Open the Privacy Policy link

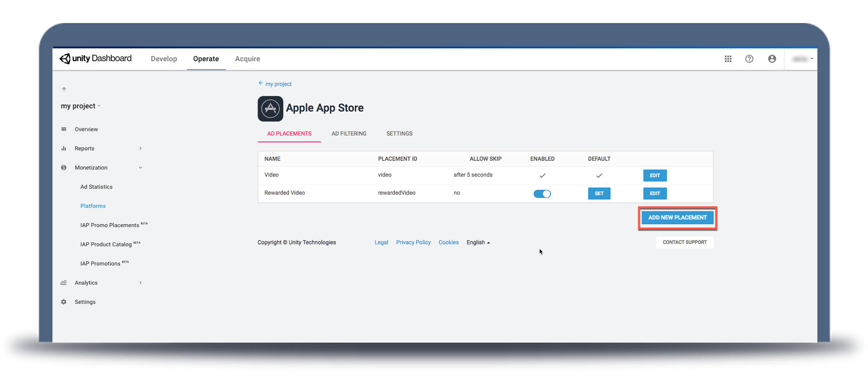click(x=413, y=243)
